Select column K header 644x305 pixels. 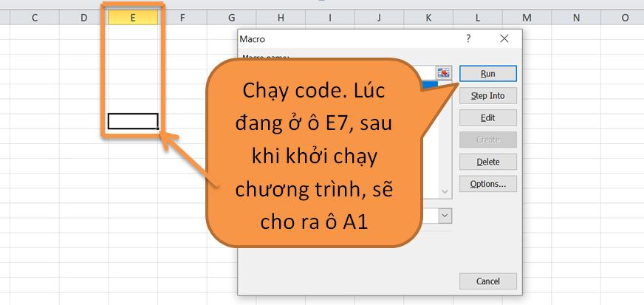tap(428, 18)
